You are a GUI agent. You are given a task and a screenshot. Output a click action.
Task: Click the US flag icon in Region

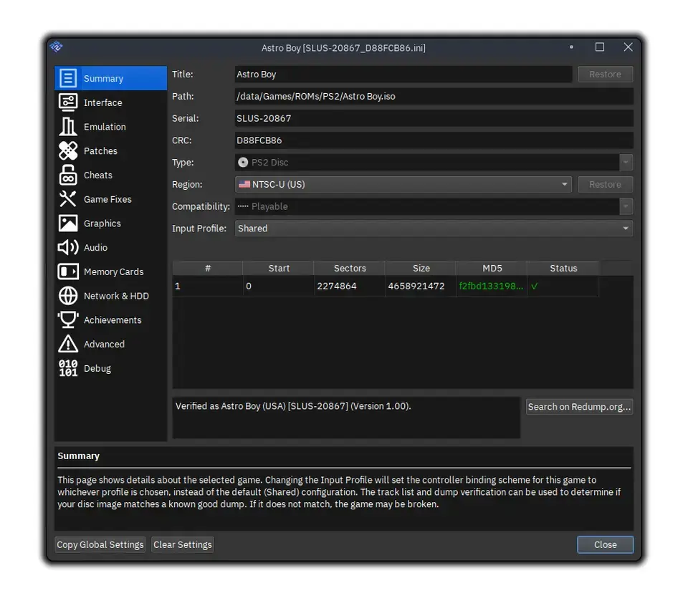pos(244,184)
